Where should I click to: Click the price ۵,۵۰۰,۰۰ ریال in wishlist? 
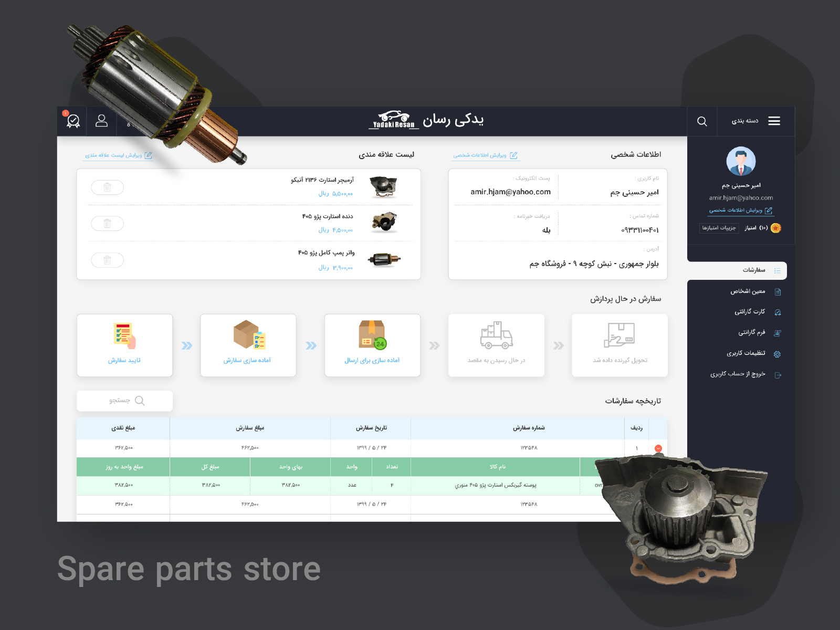tap(335, 194)
